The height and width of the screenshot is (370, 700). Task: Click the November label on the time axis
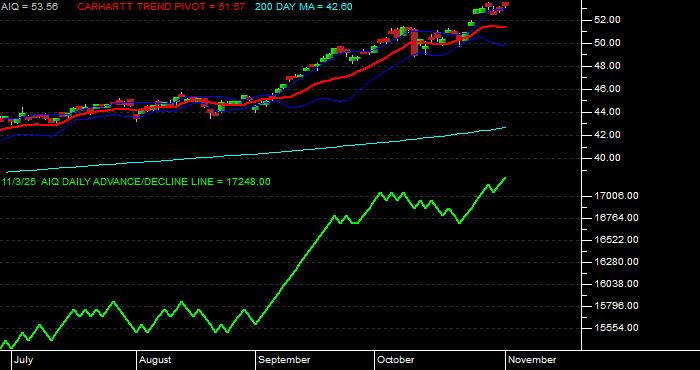(x=532, y=360)
